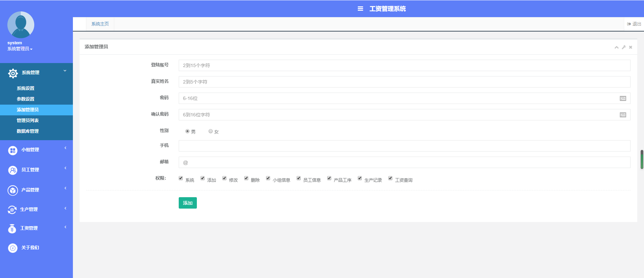
Task: Open panel settings via wrench icon
Action: pyautogui.click(x=624, y=47)
